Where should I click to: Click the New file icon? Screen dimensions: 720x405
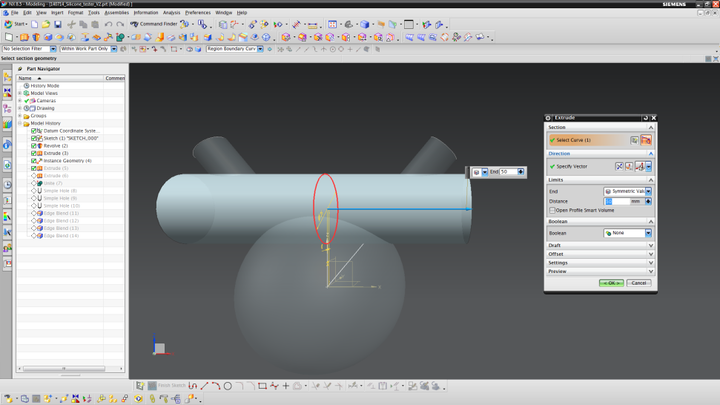[34, 24]
